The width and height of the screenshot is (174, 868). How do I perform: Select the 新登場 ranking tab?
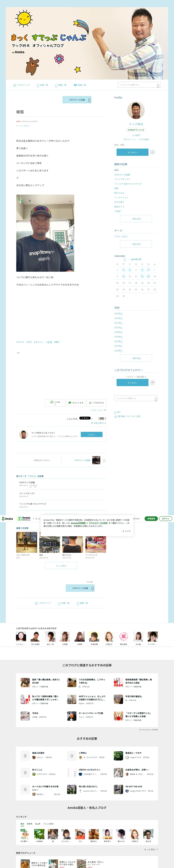30,824
